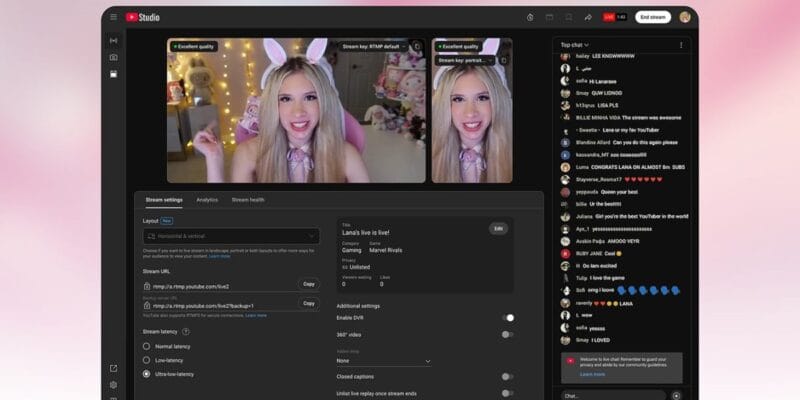The image size is (800, 400).
Task: Open the Webcam section in left sidebar
Action: pos(113,57)
